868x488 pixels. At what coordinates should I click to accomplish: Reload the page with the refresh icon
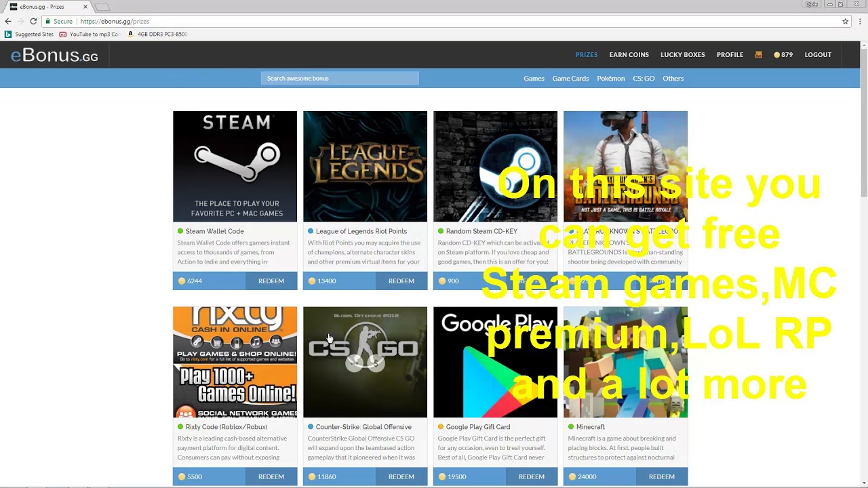[x=33, y=21]
